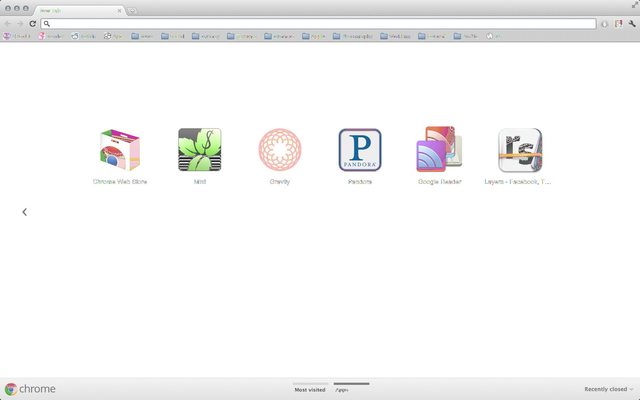The image size is (640, 400).
Task: Launch the Layers app icon
Action: [x=520, y=150]
